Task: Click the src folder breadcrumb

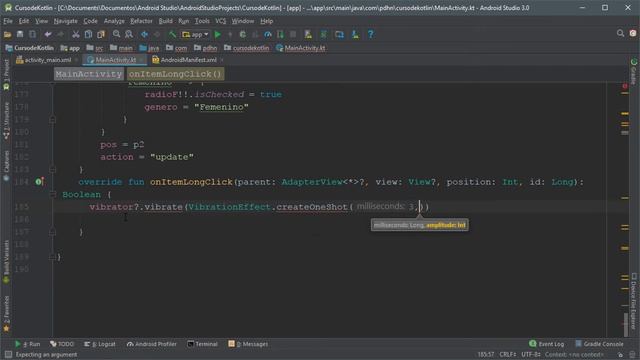Action: coord(95,48)
